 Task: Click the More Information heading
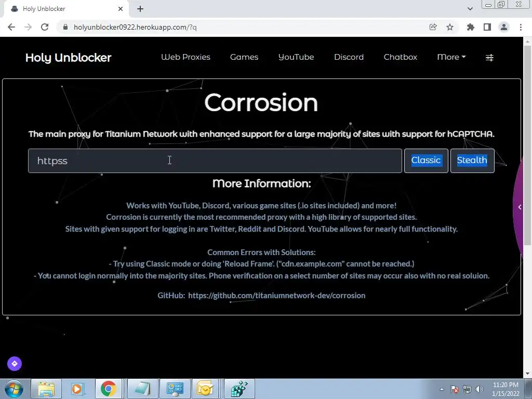pyautogui.click(x=262, y=183)
